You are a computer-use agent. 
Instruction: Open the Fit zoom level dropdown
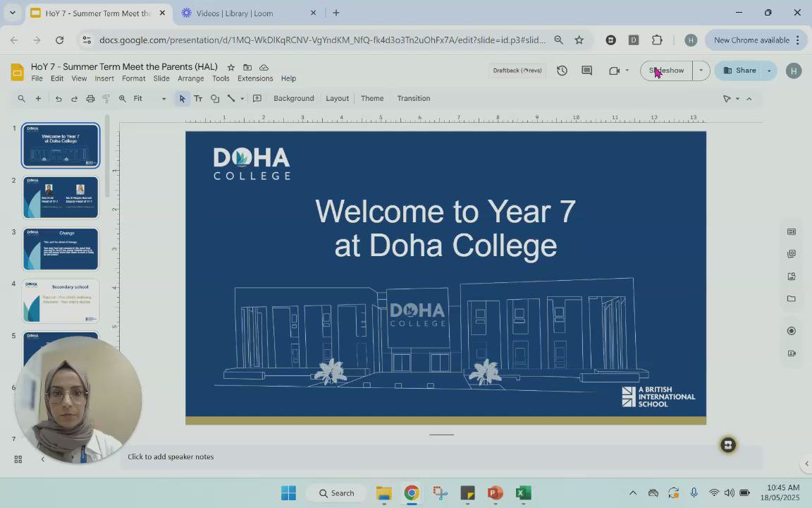[149, 99]
